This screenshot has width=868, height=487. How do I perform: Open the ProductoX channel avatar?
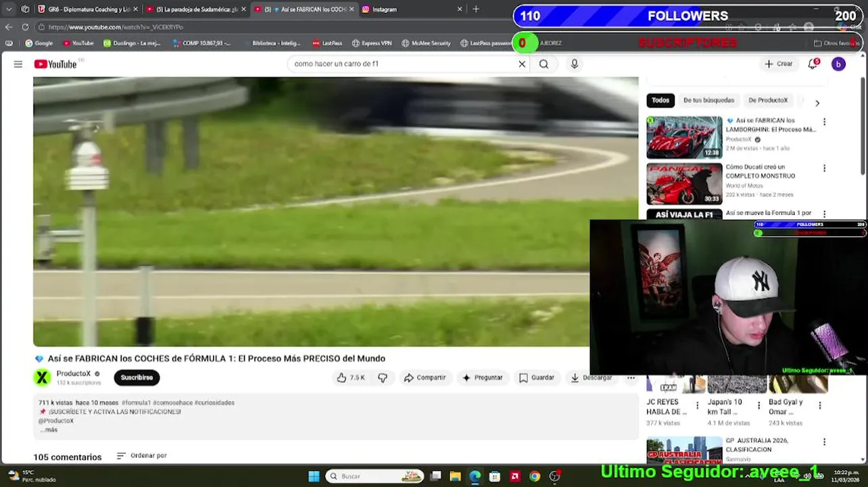pyautogui.click(x=43, y=377)
